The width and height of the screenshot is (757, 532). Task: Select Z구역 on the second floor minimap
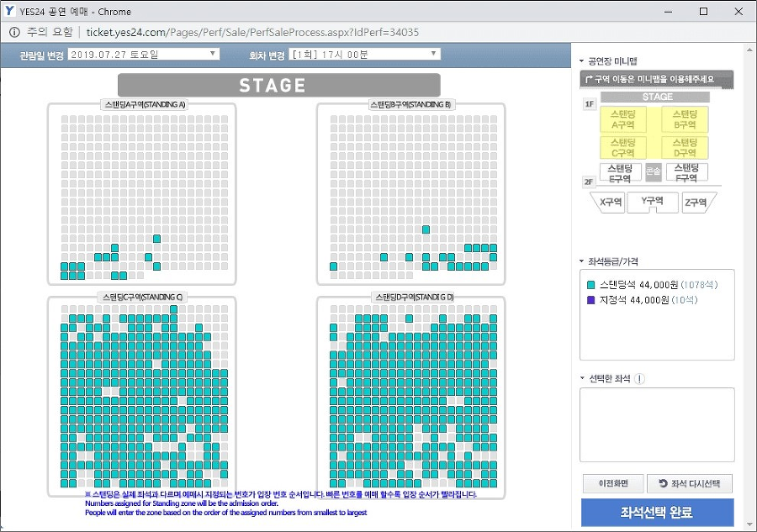pyautogui.click(x=696, y=203)
